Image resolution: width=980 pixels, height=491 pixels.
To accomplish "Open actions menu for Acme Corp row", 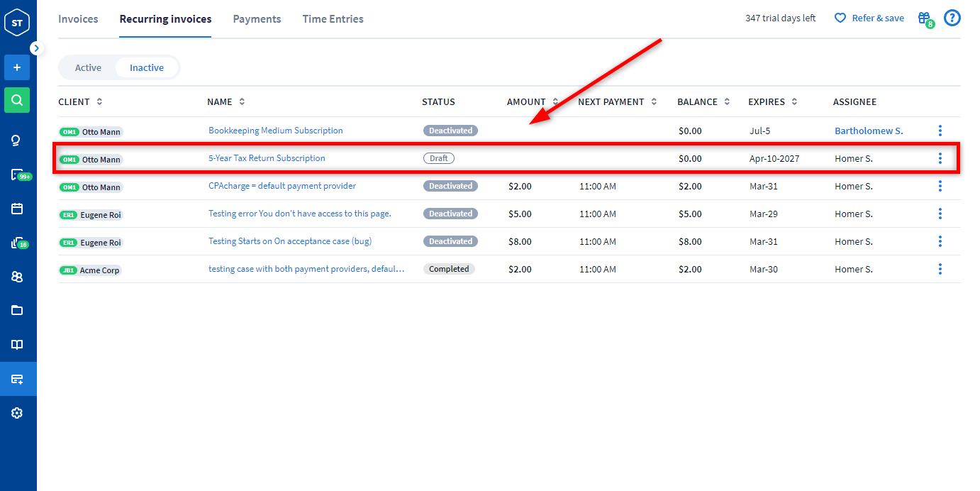I will pos(940,269).
